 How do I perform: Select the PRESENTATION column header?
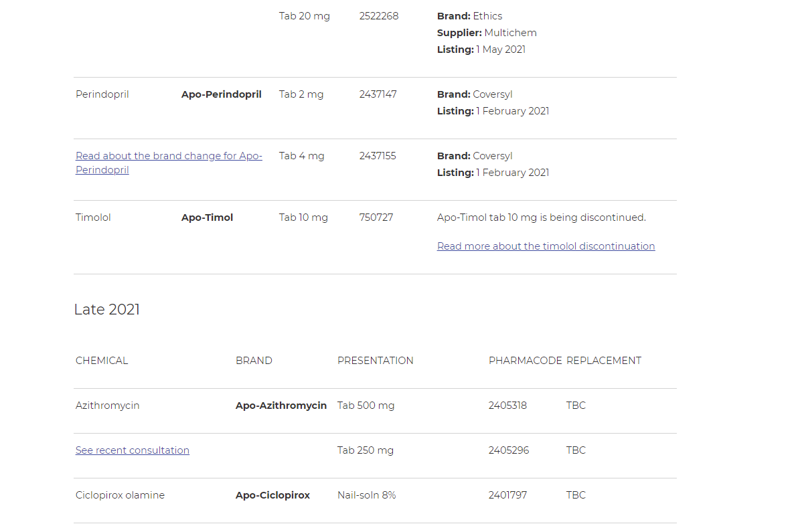375,361
